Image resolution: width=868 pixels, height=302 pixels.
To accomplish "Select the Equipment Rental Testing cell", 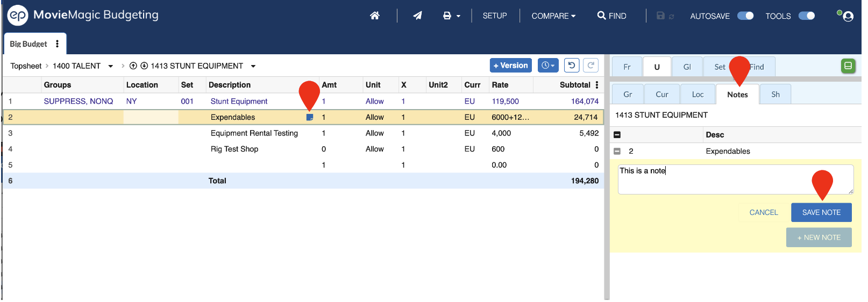I will 254,133.
